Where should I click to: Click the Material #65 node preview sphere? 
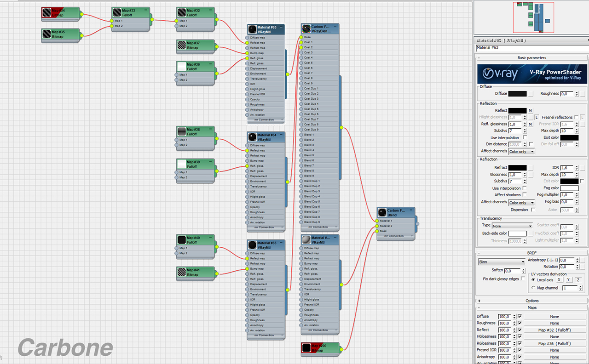(252, 245)
